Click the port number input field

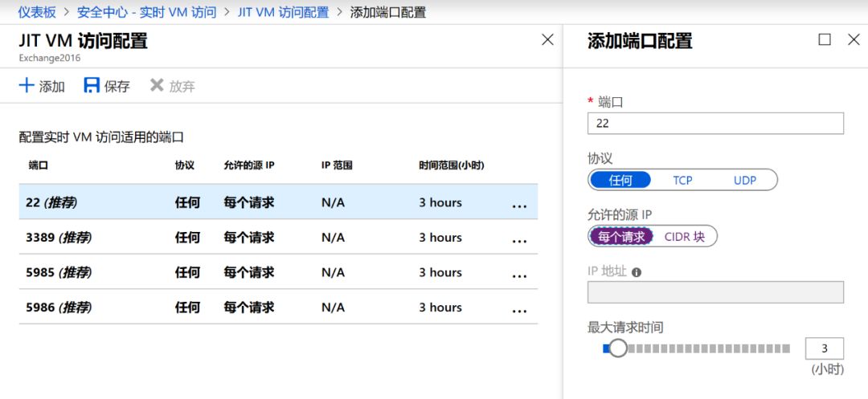pos(715,124)
